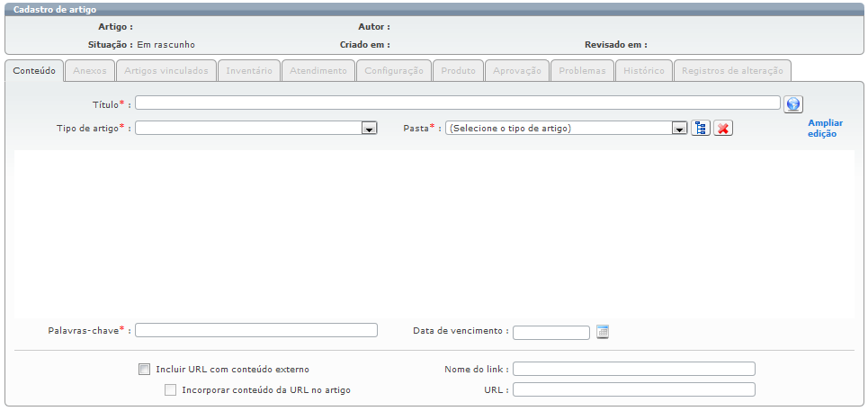This screenshot has height=411, width=868.
Task: Switch to the Conteúdo tab
Action: click(34, 71)
